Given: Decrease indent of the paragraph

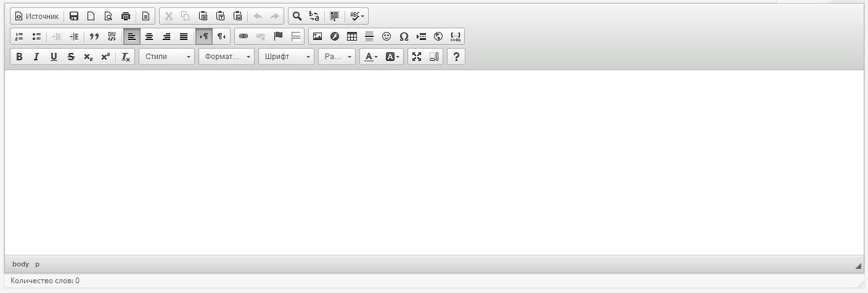Looking at the screenshot, I should pos(57,36).
